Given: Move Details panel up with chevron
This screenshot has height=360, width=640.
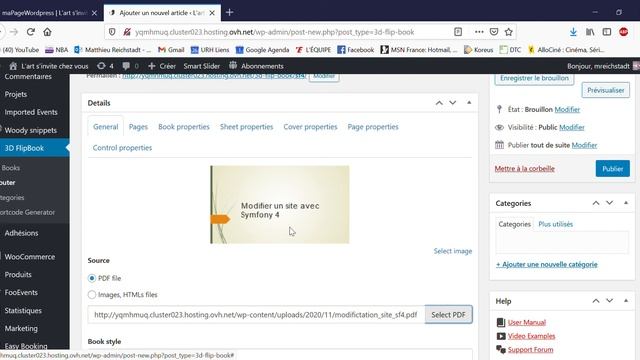Looking at the screenshot, I should pos(439,103).
